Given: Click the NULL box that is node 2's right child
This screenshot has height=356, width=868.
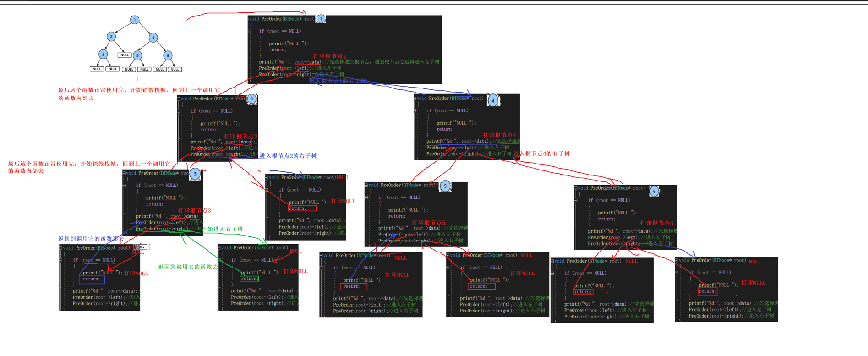Looking at the screenshot, I should click(x=125, y=55).
